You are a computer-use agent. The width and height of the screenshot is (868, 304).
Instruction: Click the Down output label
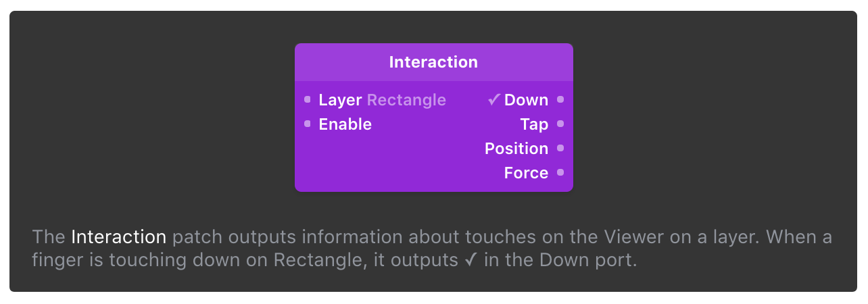(x=526, y=100)
